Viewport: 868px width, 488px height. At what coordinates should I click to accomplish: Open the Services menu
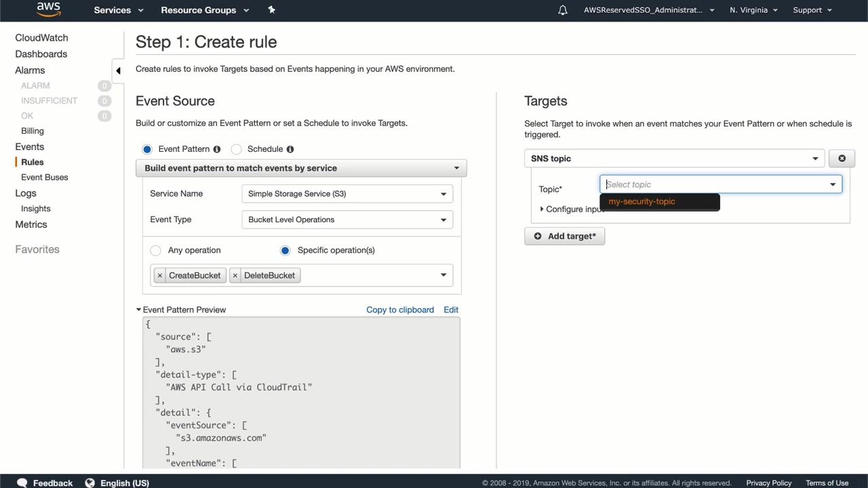pyautogui.click(x=119, y=10)
